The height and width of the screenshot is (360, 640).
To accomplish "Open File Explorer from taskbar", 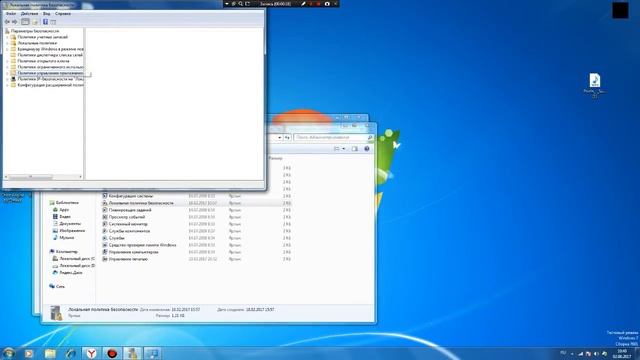I will tap(50, 353).
